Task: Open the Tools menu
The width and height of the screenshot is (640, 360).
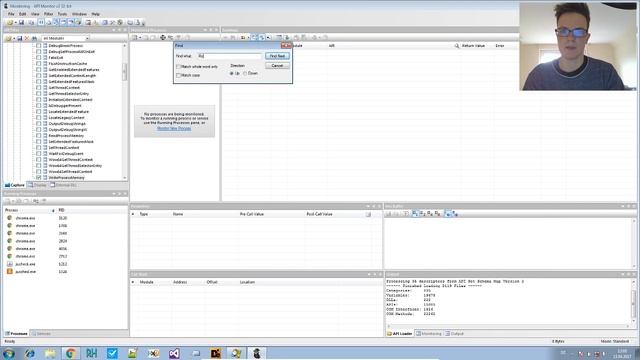Action: (x=62, y=14)
